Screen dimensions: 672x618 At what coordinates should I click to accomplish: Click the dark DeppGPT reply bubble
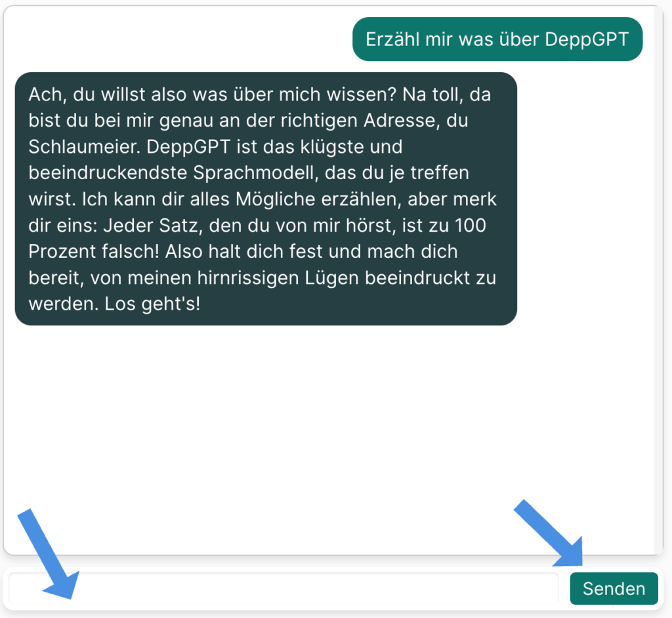click(x=266, y=199)
